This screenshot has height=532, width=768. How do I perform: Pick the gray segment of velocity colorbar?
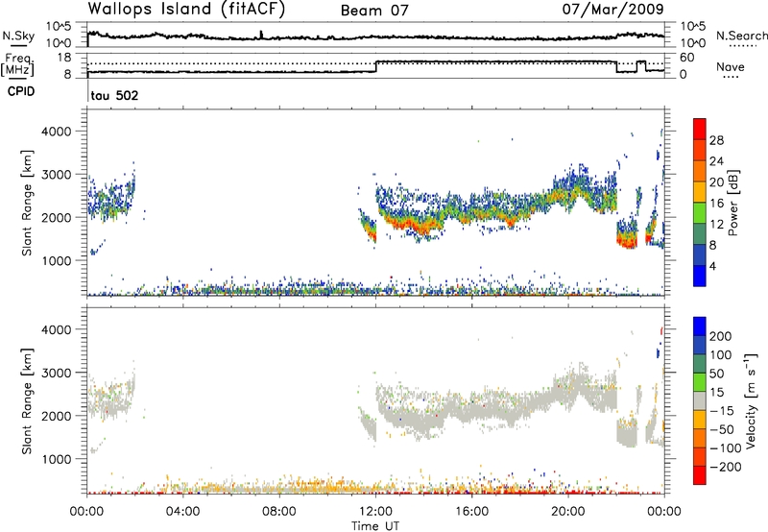point(700,400)
